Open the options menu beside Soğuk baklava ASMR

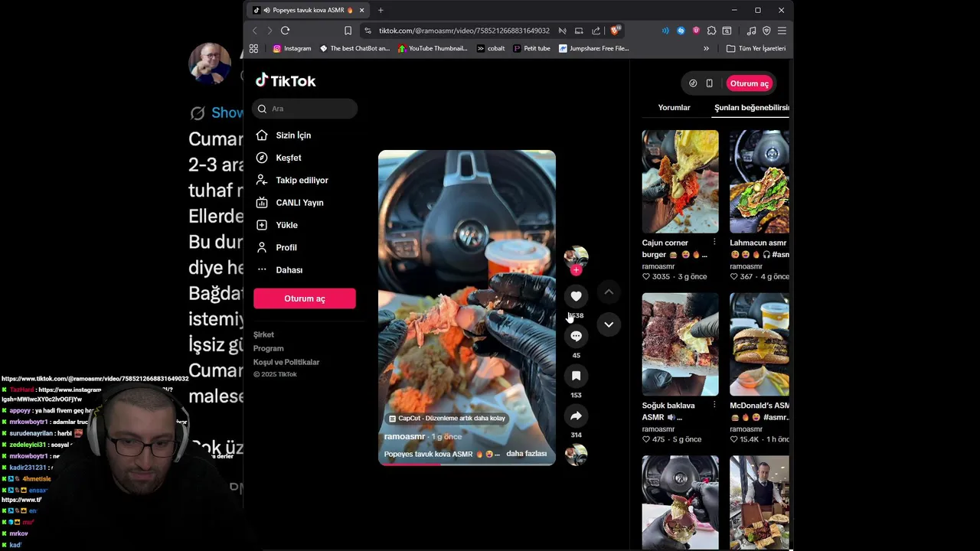(x=714, y=406)
